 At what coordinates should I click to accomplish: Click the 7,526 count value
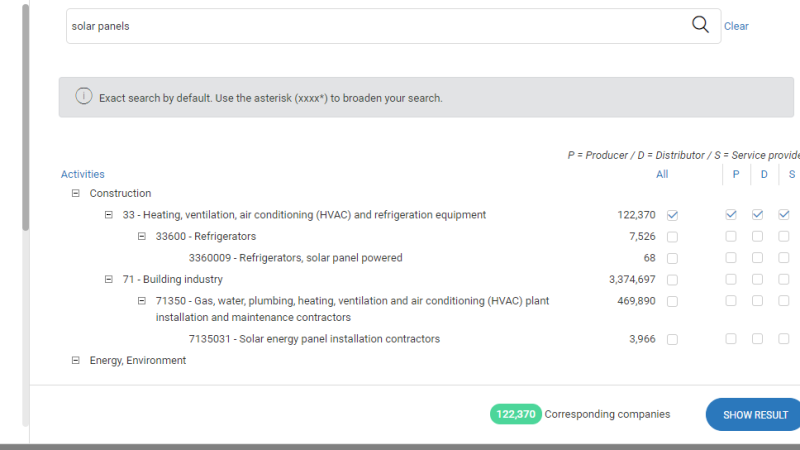[x=642, y=236]
